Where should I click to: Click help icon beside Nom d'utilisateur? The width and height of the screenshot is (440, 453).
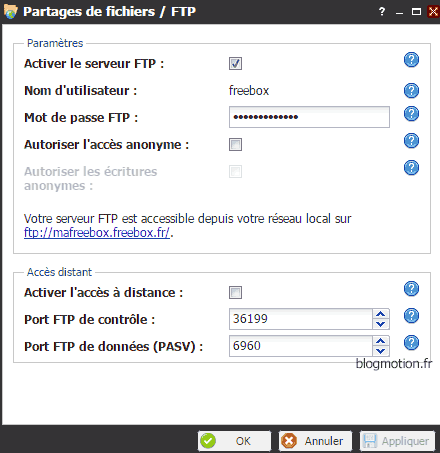411,90
